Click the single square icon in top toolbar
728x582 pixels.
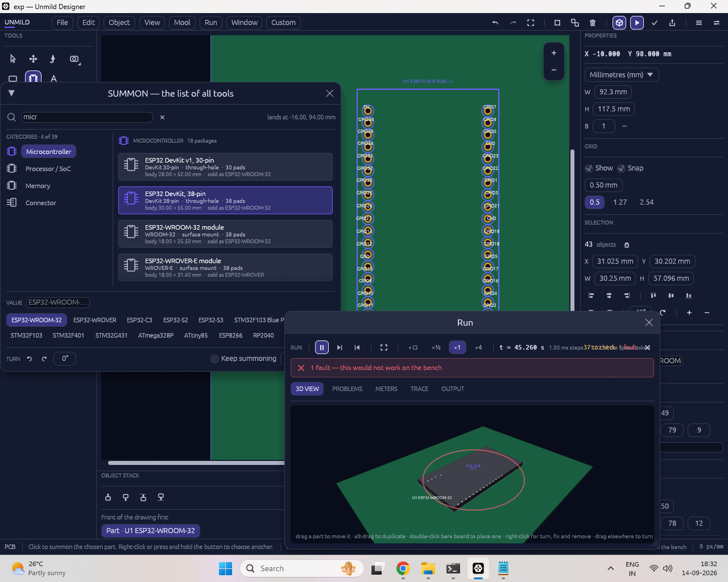click(x=557, y=23)
